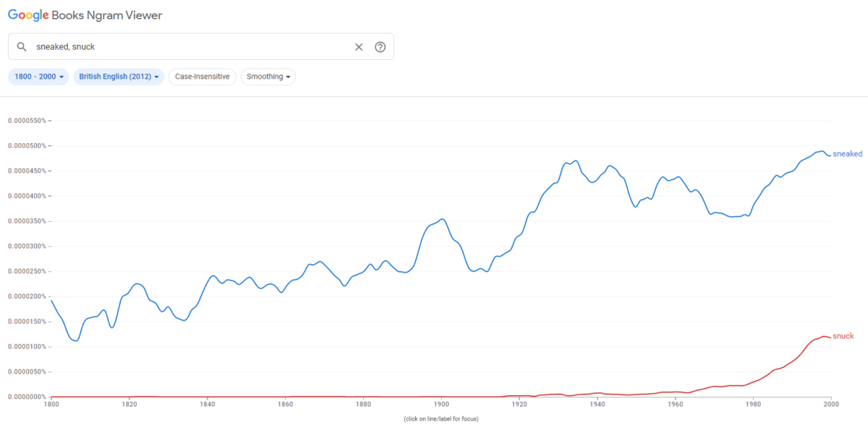868x430 pixels.
Task: Click the 1860 x-axis year label
Action: [285, 406]
